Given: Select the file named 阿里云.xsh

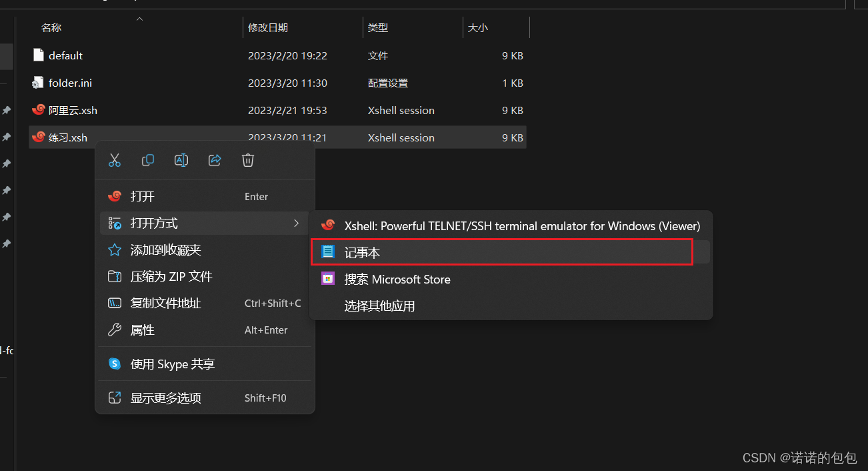Looking at the screenshot, I should point(73,110).
